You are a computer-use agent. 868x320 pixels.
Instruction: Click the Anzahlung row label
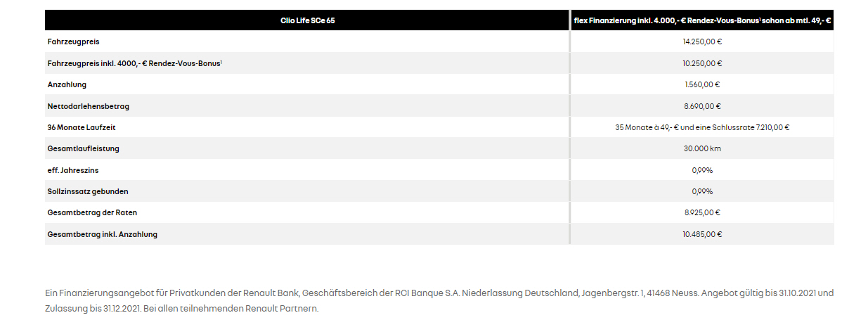[x=67, y=84]
